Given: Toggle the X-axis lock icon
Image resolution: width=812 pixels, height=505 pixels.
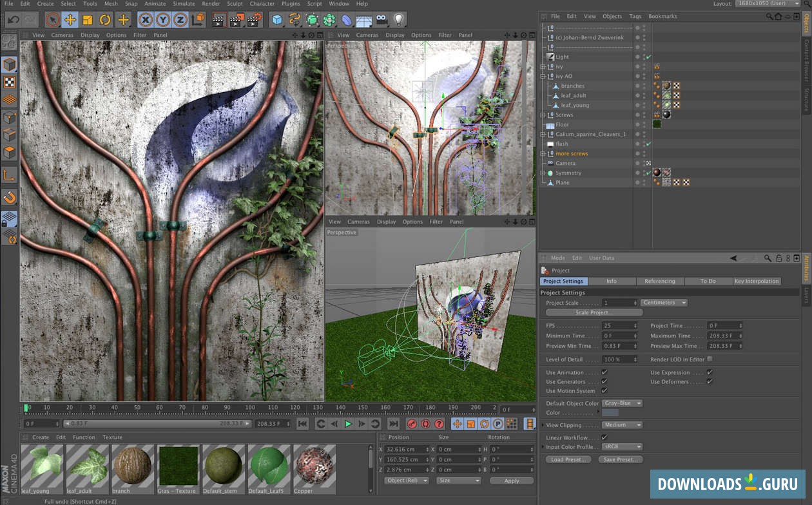Looking at the screenshot, I should point(146,20).
